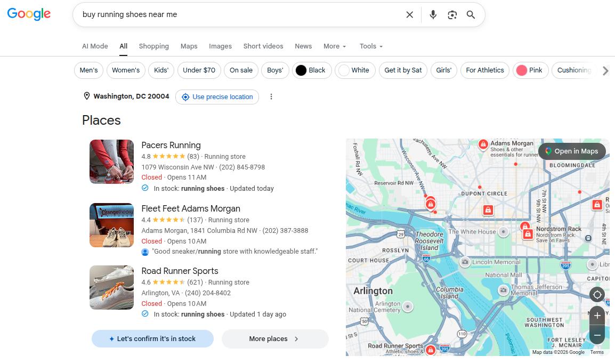Select the Pink color filter chip
Viewport: 615px width, 364px height.
point(530,70)
